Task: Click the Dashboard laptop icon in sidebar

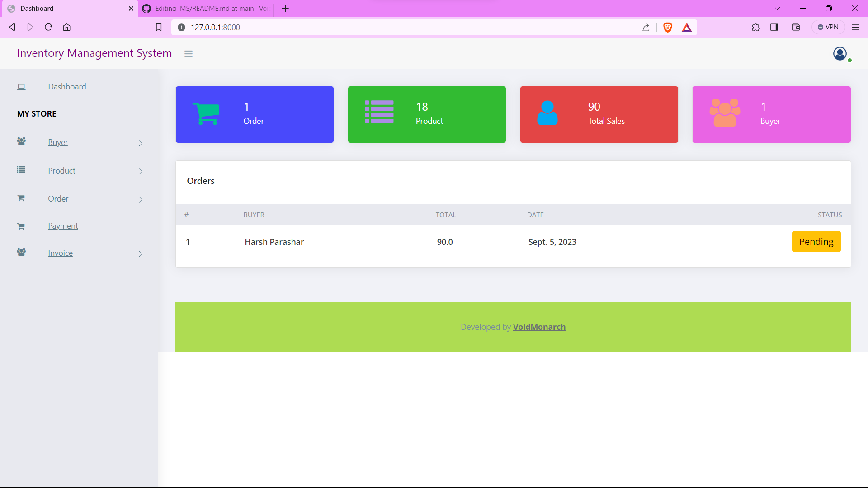Action: (21, 87)
